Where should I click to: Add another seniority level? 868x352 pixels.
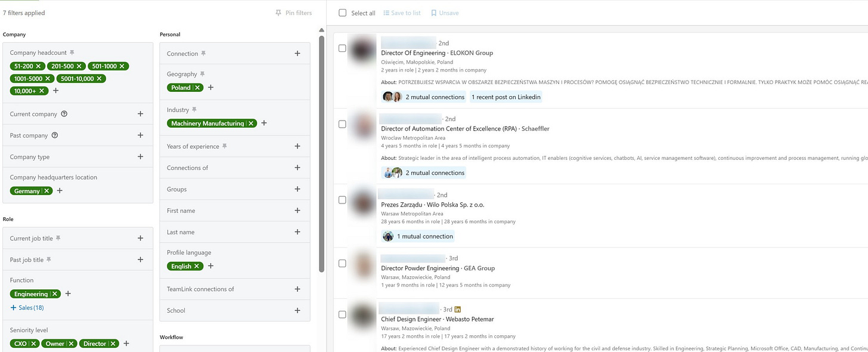pyautogui.click(x=126, y=344)
